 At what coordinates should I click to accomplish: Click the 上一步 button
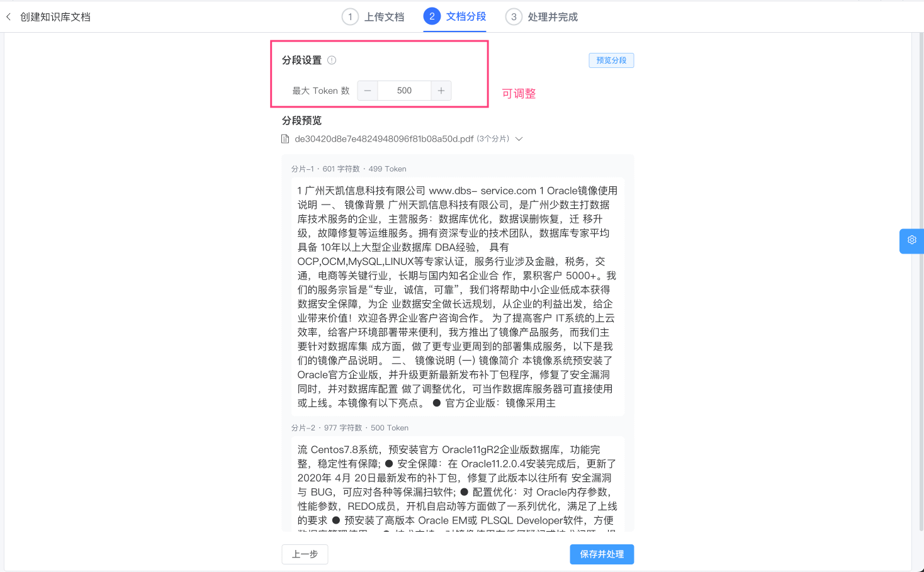(305, 554)
